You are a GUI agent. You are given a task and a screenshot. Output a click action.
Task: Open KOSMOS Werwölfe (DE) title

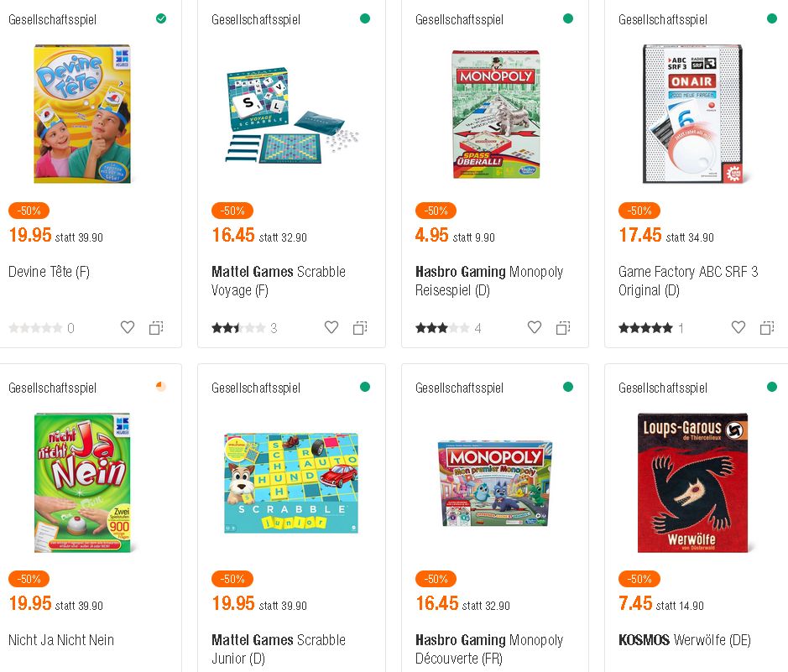click(684, 640)
